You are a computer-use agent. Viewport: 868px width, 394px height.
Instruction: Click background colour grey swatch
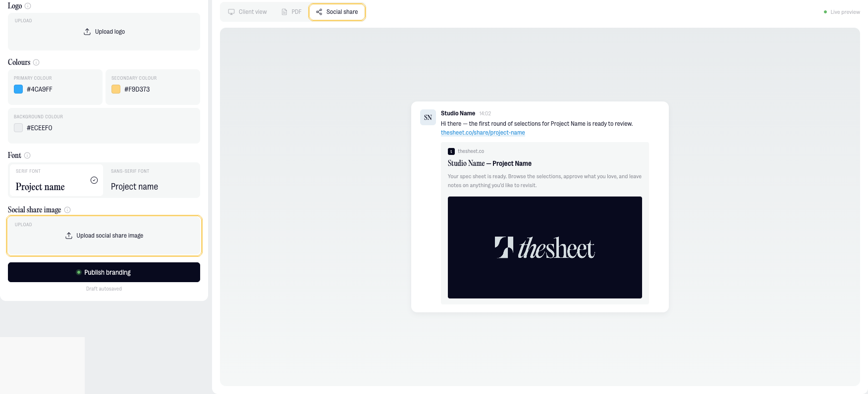(18, 128)
